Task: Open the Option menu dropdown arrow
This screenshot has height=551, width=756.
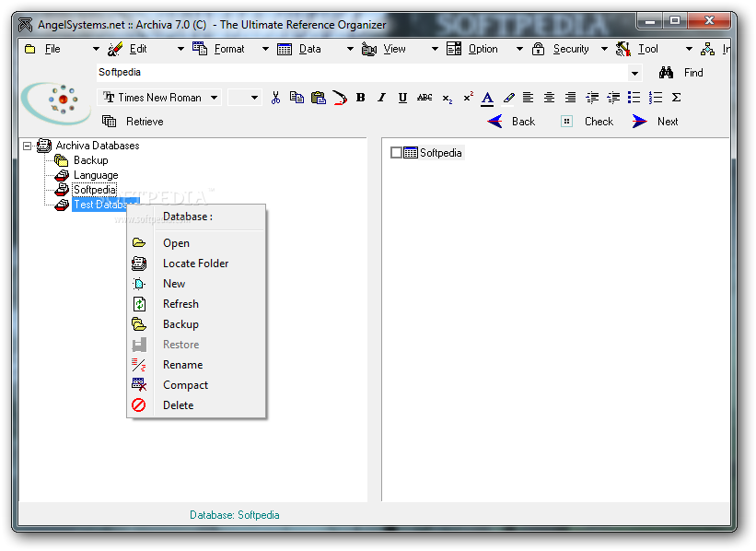Action: [x=519, y=49]
